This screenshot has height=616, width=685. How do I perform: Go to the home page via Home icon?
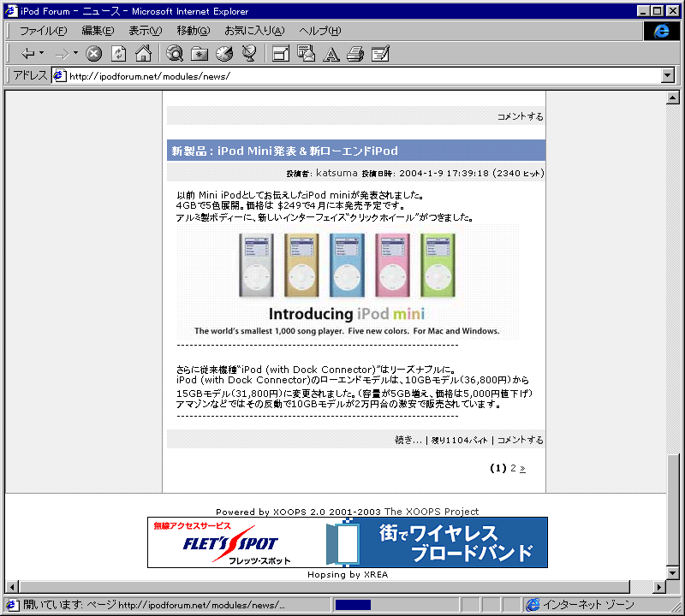143,54
